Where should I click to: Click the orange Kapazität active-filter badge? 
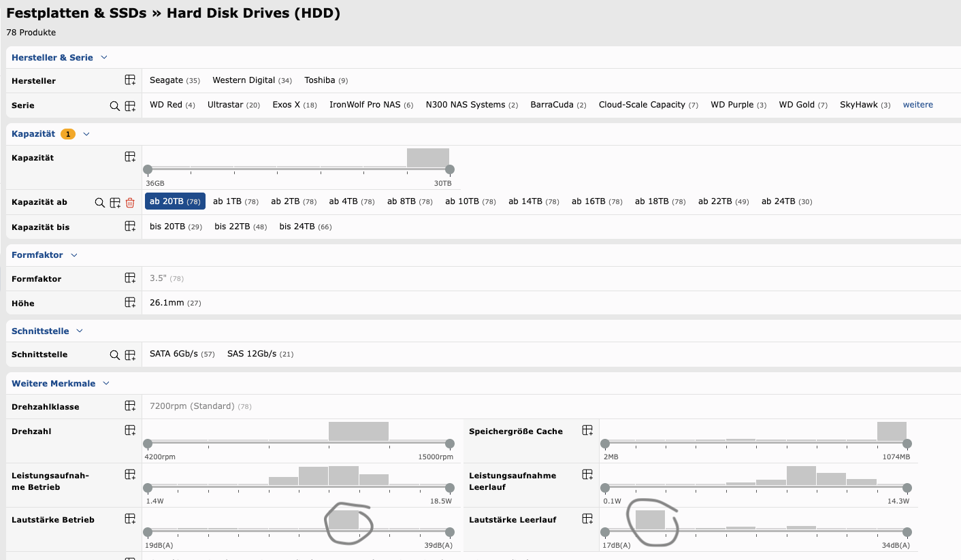coord(68,134)
